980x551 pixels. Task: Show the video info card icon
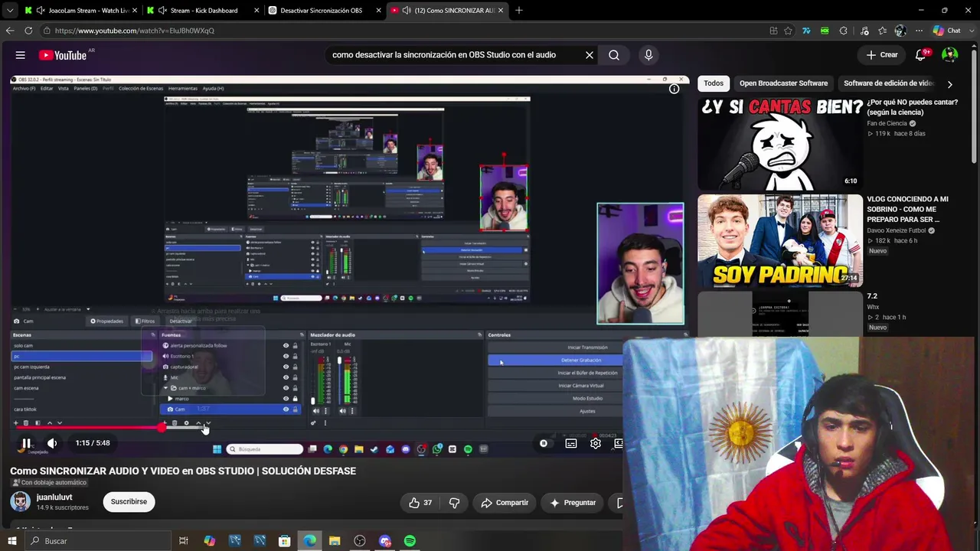coord(675,89)
